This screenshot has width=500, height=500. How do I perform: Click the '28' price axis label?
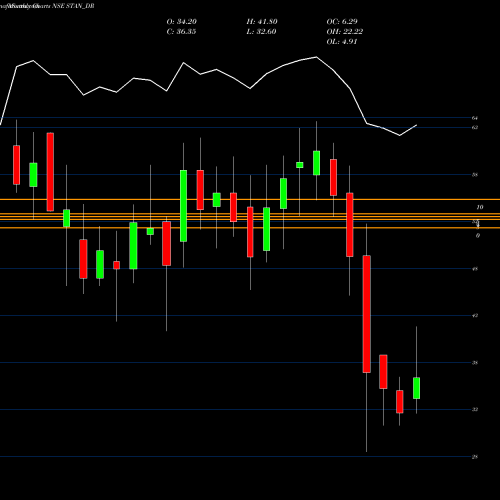(475, 457)
